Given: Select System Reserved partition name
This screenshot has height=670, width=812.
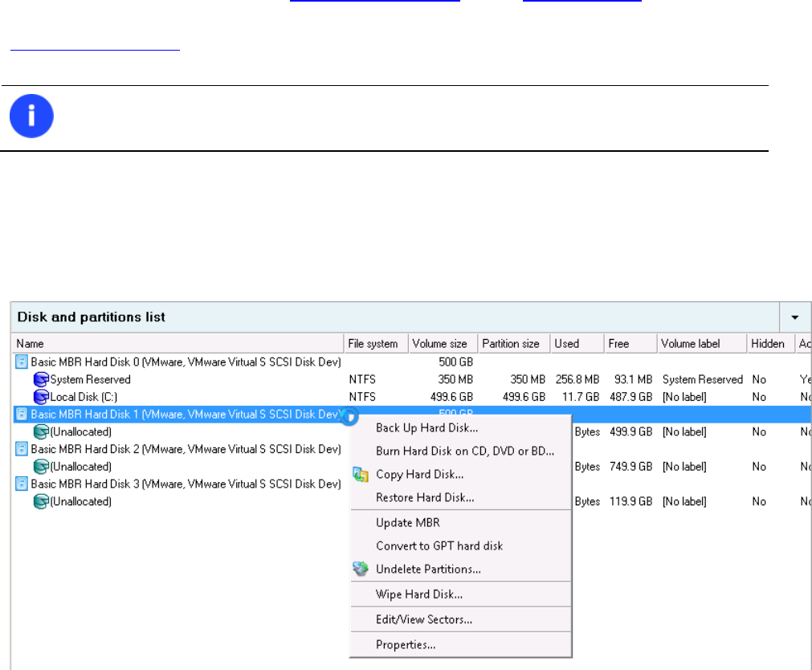Looking at the screenshot, I should click(90, 379).
